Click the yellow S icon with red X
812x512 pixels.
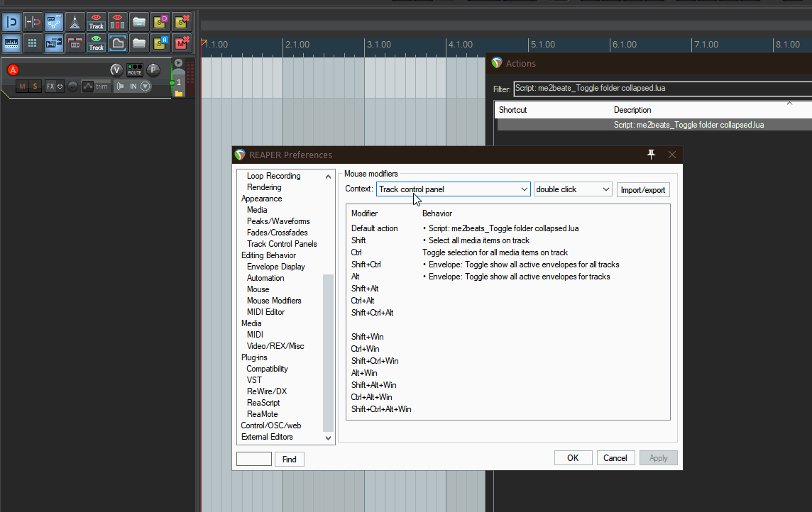click(x=181, y=22)
